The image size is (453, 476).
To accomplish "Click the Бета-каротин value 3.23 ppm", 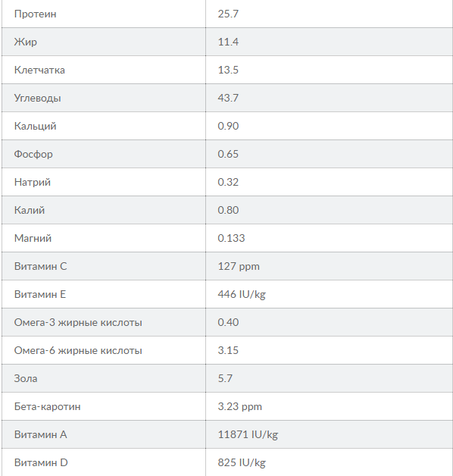I will click(x=239, y=407).
